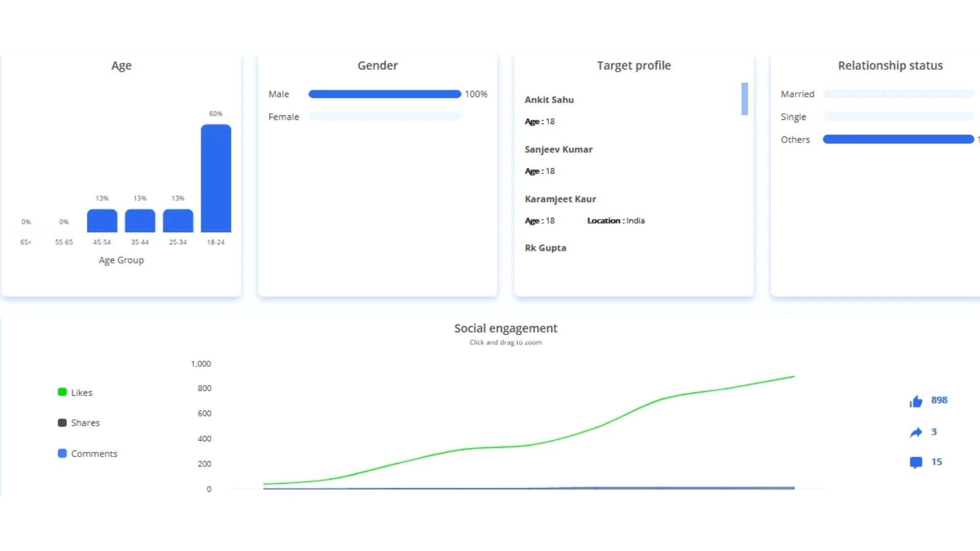Select the Gender dashboard section tab
Screen dimensions: 980x551
point(378,65)
